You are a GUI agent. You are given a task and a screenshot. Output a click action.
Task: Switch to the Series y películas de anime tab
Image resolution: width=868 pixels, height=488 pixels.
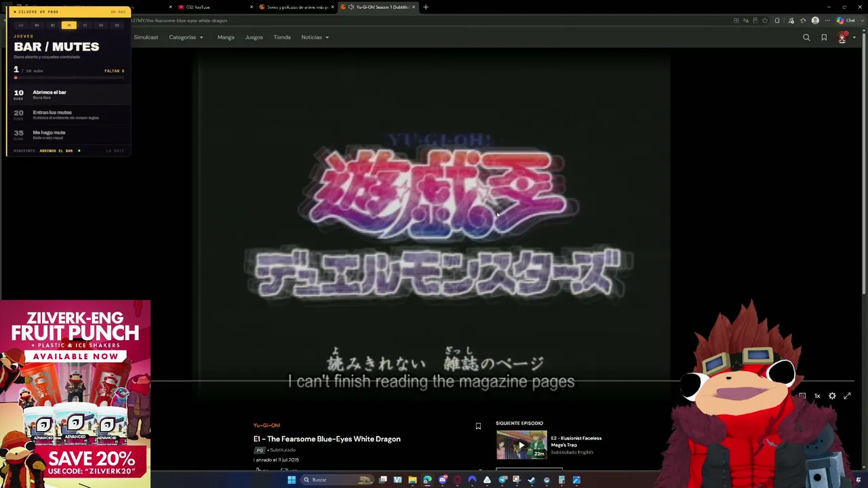click(296, 7)
